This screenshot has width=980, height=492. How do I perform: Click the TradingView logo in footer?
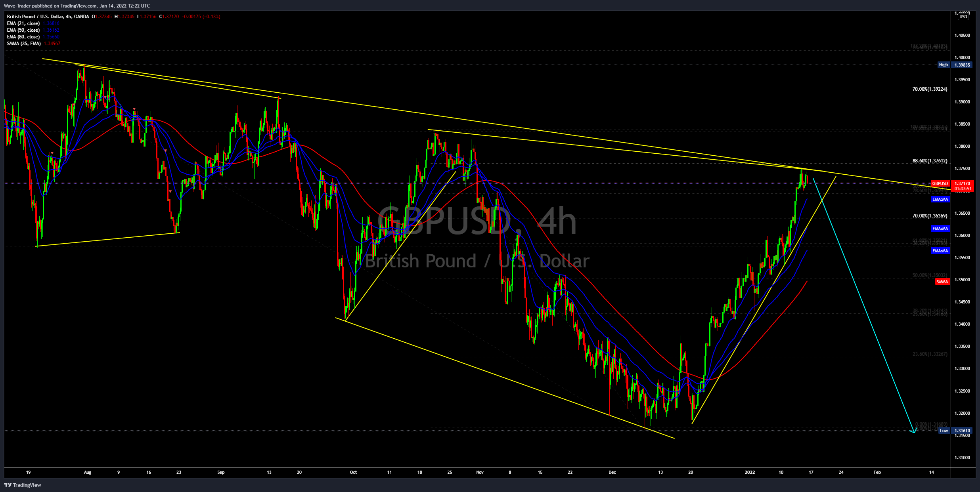[x=23, y=485]
